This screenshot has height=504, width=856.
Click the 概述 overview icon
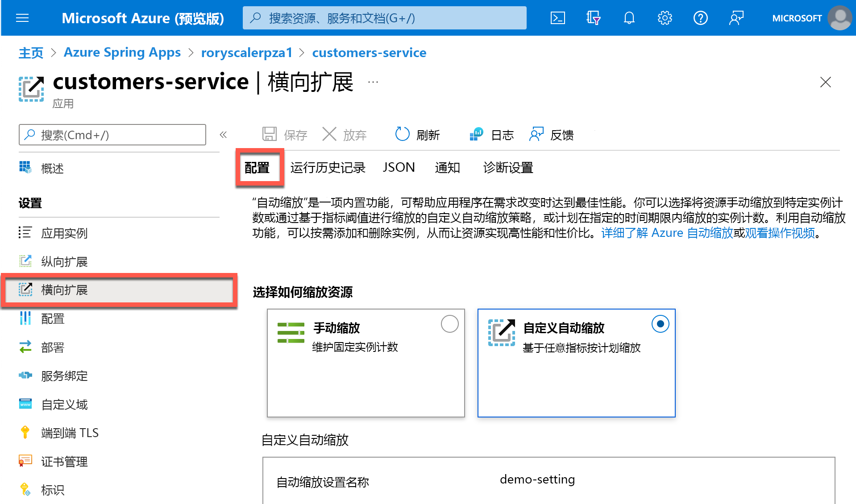coord(25,168)
